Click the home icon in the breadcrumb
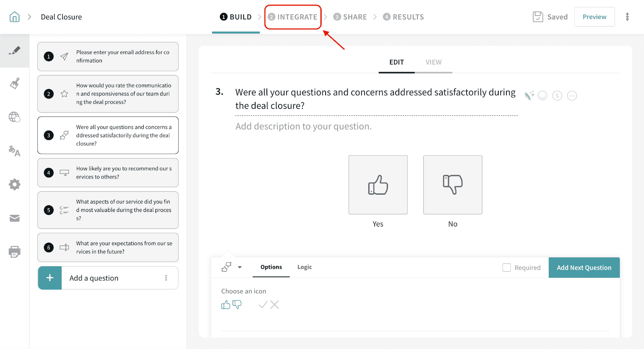The image size is (644, 349). tap(14, 17)
